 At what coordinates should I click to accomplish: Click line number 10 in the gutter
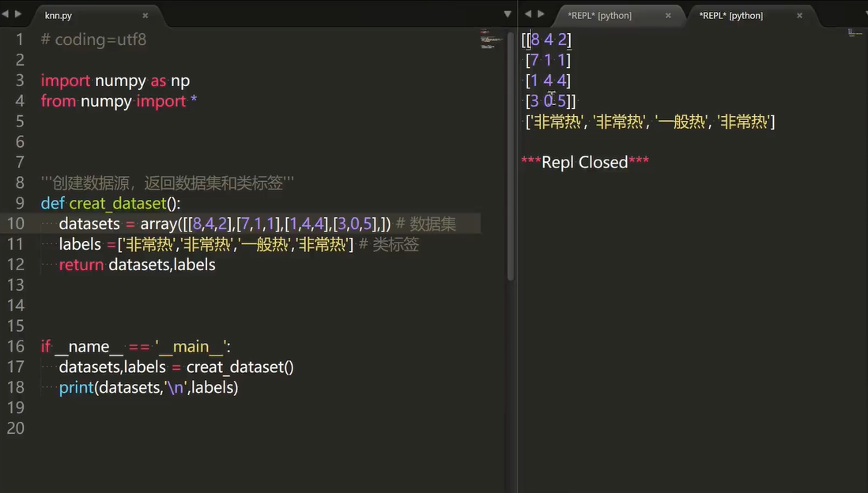(16, 224)
